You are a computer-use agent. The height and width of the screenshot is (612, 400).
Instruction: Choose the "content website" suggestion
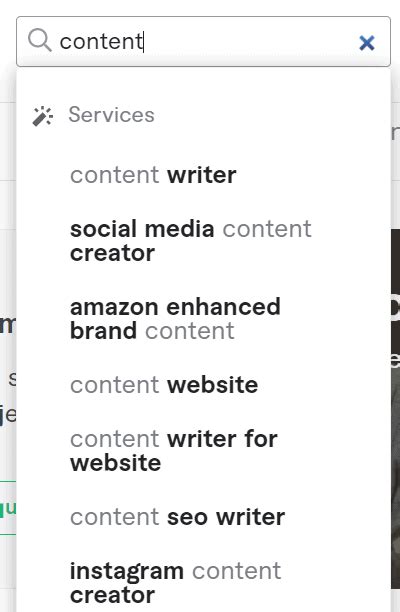(164, 385)
